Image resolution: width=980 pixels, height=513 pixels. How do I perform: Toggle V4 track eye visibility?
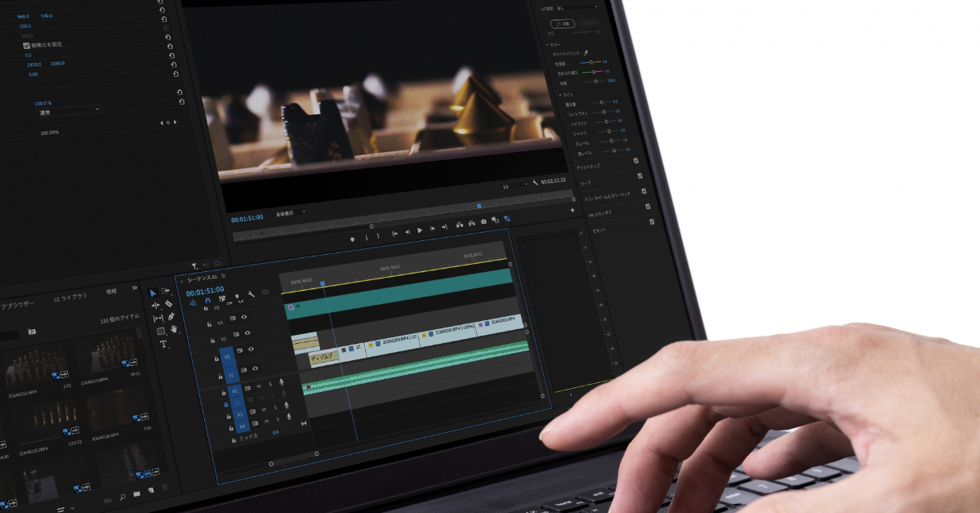pos(244,317)
